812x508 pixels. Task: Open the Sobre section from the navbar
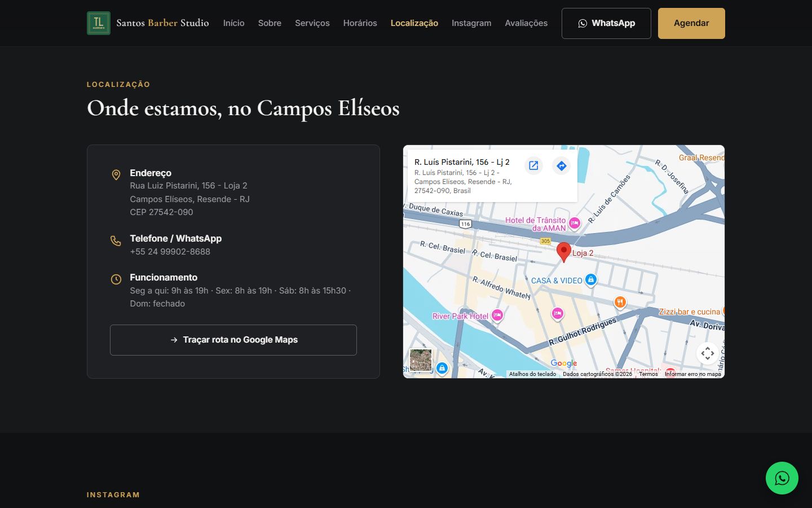pyautogui.click(x=270, y=23)
